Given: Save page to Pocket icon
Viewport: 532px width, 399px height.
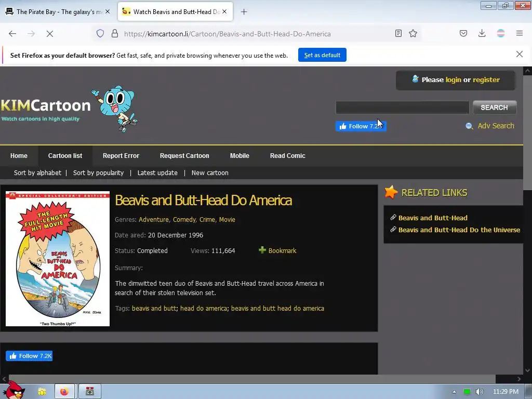Looking at the screenshot, I should (463, 33).
